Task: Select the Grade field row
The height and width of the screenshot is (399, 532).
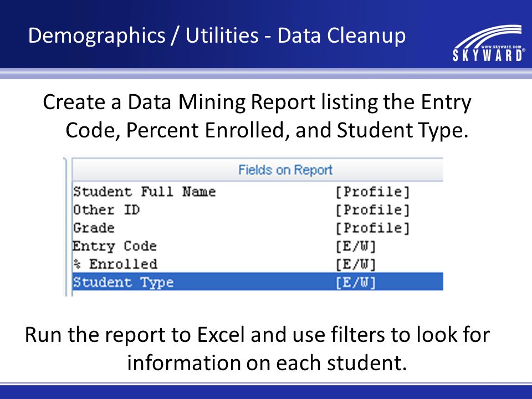Action: [258, 228]
